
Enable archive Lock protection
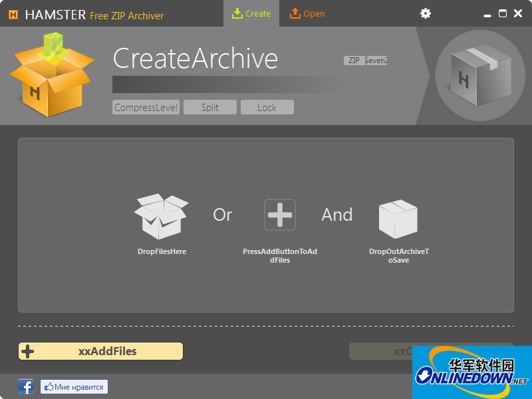pos(267,107)
